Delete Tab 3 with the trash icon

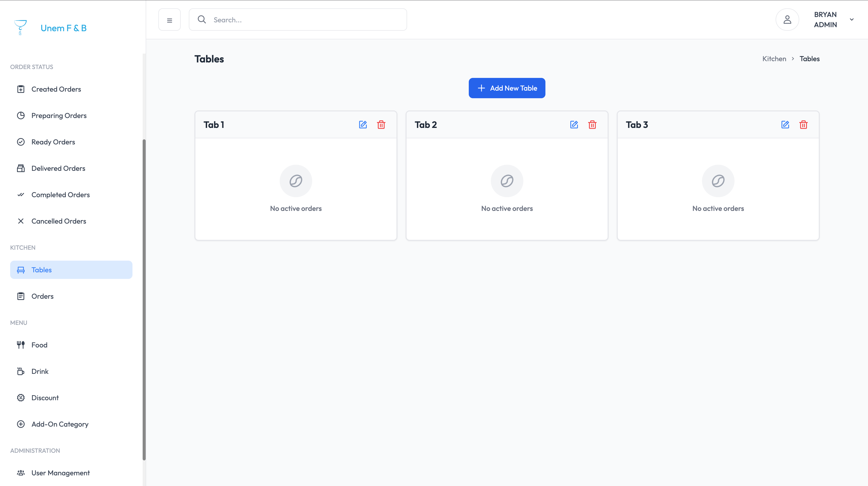(x=804, y=125)
